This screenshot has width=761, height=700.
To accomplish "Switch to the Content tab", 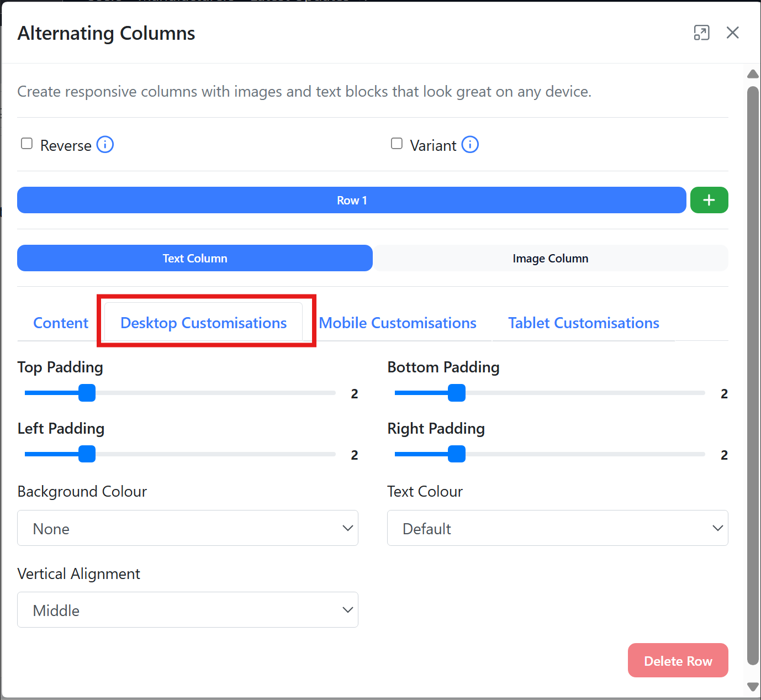I will 61,323.
